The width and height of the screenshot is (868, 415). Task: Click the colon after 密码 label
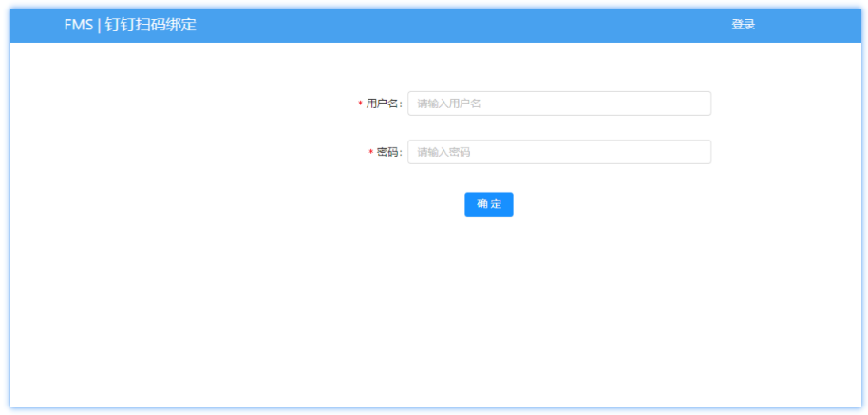pos(402,153)
